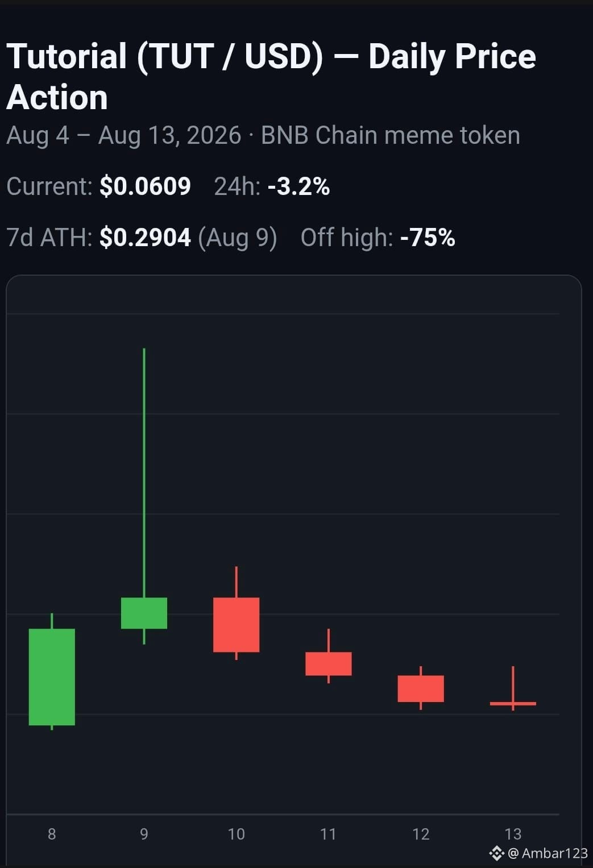Open the @Ambar123 watermark profile
The image size is (593, 868).
(547, 853)
